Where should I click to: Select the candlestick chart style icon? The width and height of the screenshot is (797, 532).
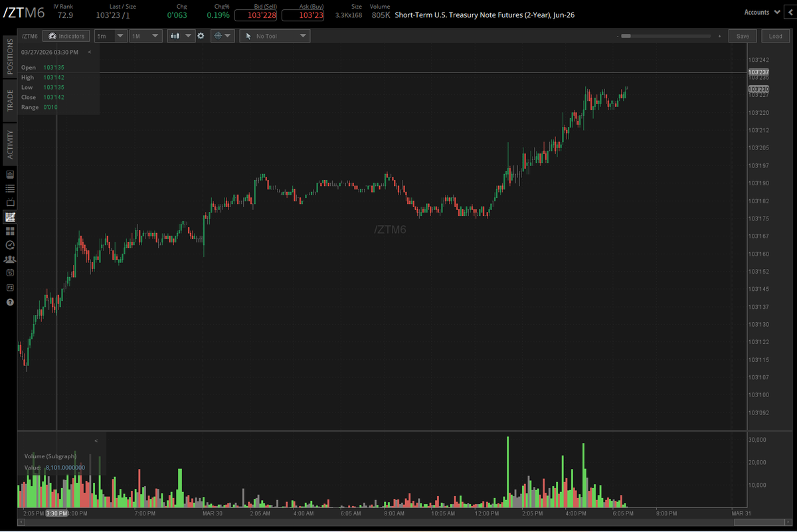coord(175,36)
